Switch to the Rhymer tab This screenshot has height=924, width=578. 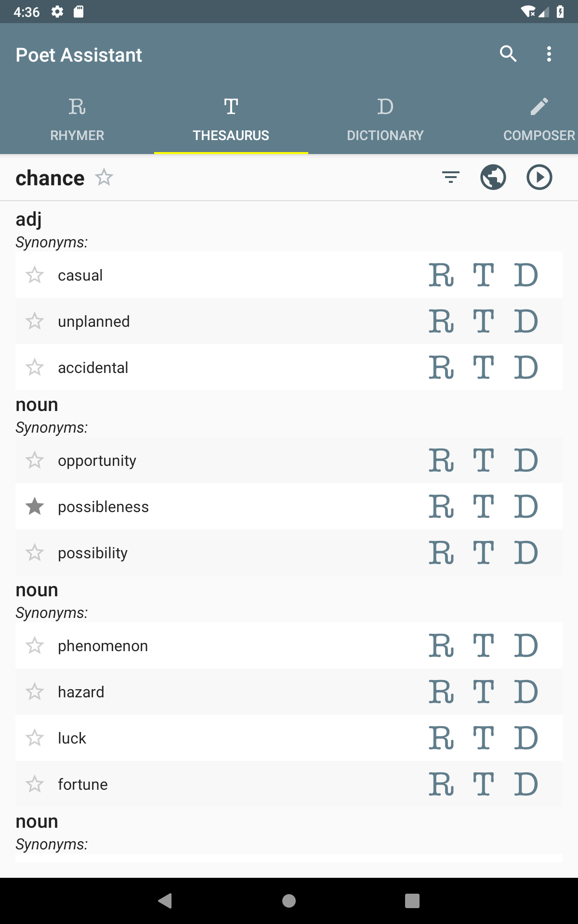point(77,118)
